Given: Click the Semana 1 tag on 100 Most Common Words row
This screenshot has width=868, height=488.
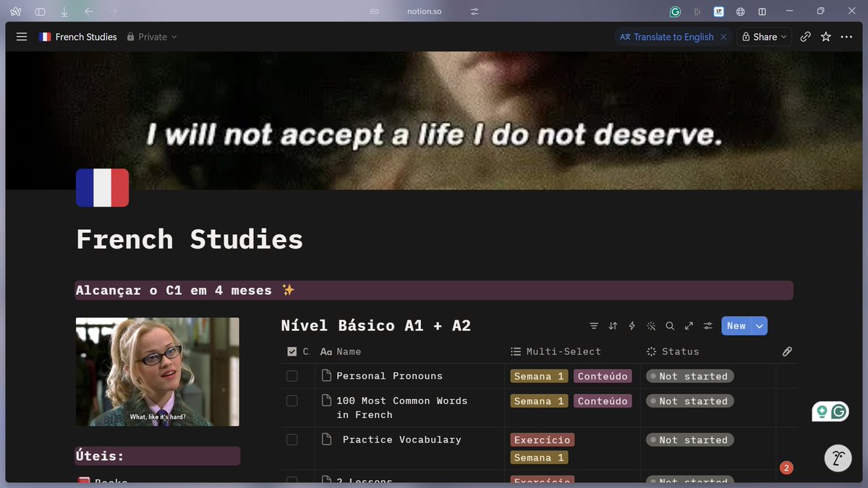Looking at the screenshot, I should pos(540,401).
